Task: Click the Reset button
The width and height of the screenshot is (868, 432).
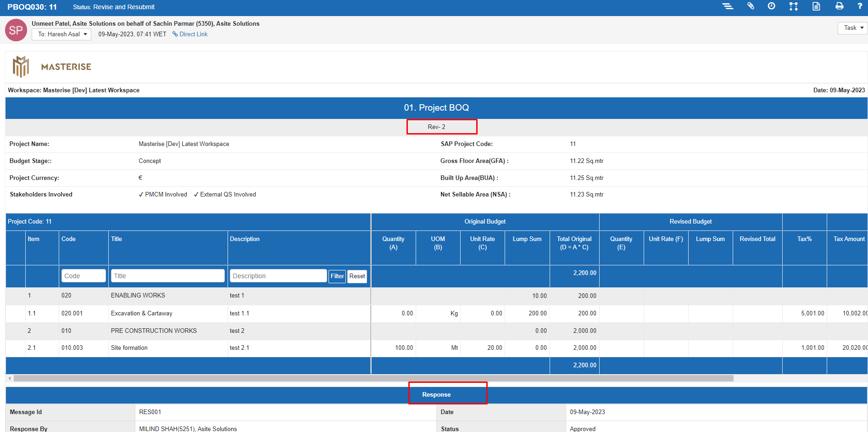Action: (x=357, y=276)
